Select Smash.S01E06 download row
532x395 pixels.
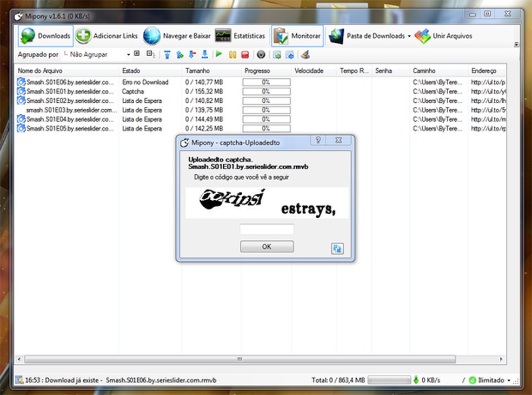(261, 82)
